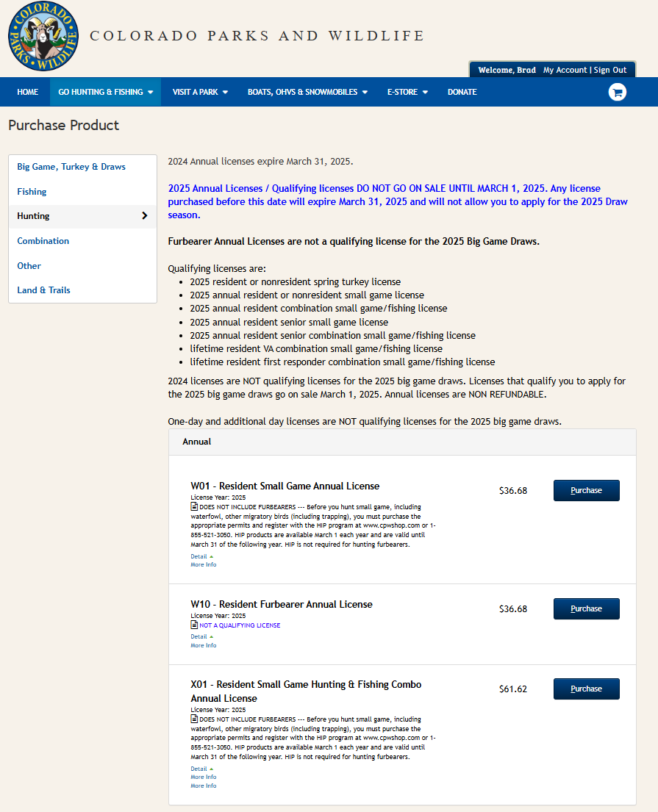Click W01 - Resident Small Game Annual License title
Screen dimensions: 658x812
coord(285,486)
